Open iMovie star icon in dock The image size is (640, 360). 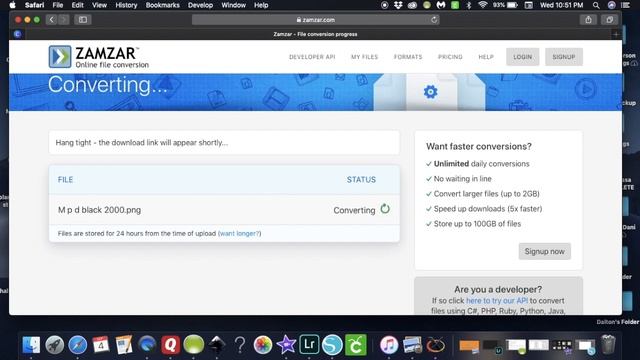[x=286, y=345]
